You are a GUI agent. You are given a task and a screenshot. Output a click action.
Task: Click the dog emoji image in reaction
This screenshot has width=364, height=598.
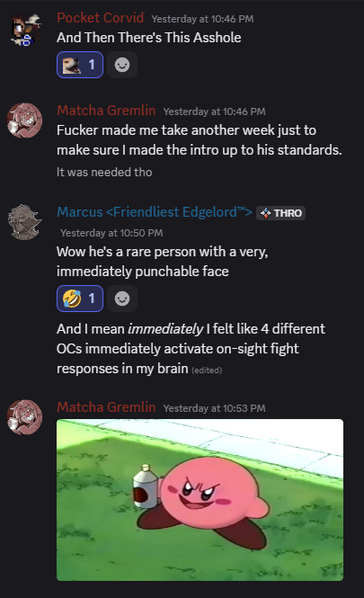tap(72, 65)
